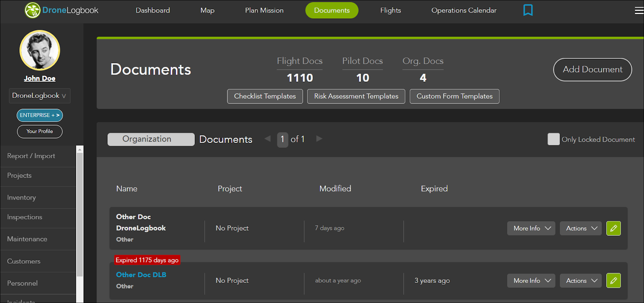Click the blue bookmark icon

click(528, 10)
